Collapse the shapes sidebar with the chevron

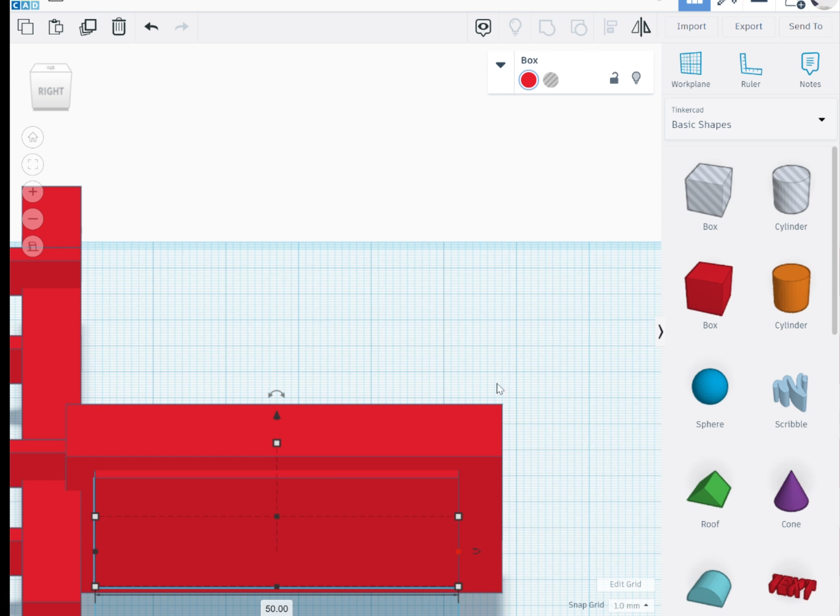click(661, 331)
